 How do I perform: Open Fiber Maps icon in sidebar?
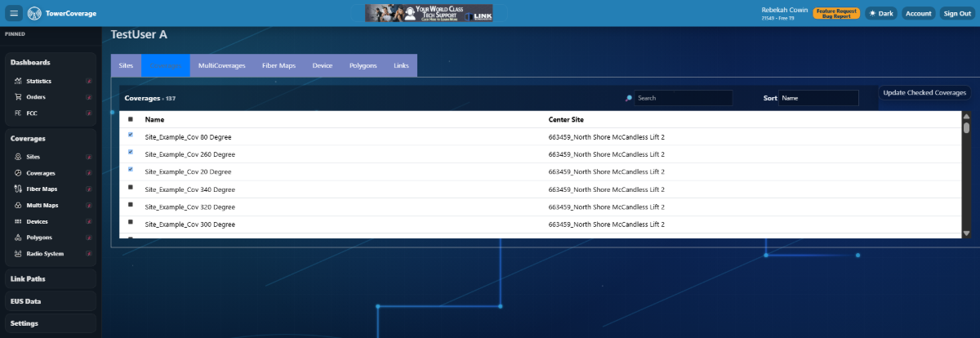pyautogui.click(x=18, y=189)
